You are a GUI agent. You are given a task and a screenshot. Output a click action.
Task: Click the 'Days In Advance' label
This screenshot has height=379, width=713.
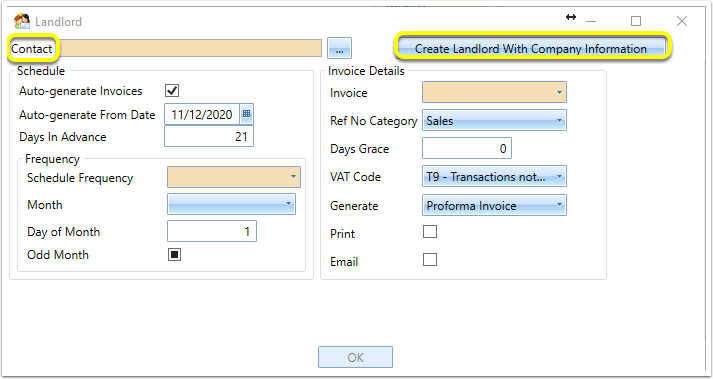click(63, 137)
